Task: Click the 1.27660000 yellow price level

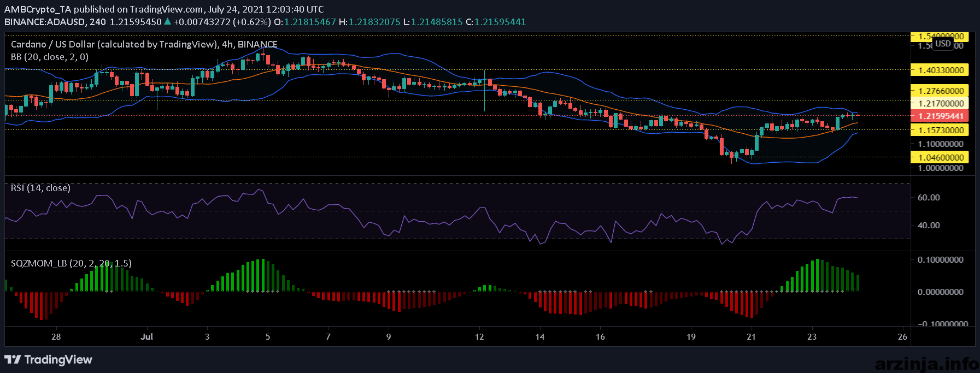Action: tap(940, 91)
